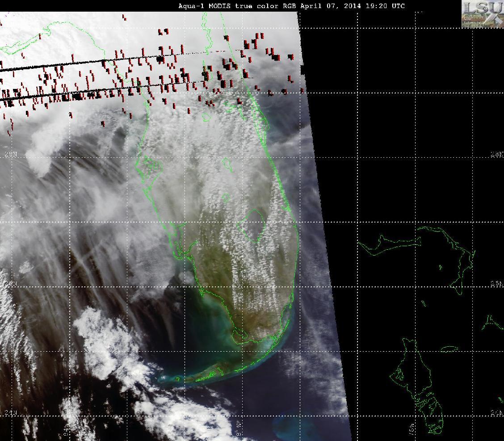
Task: Click inside the Lake Okeechobee green outline
Action: (x=252, y=226)
